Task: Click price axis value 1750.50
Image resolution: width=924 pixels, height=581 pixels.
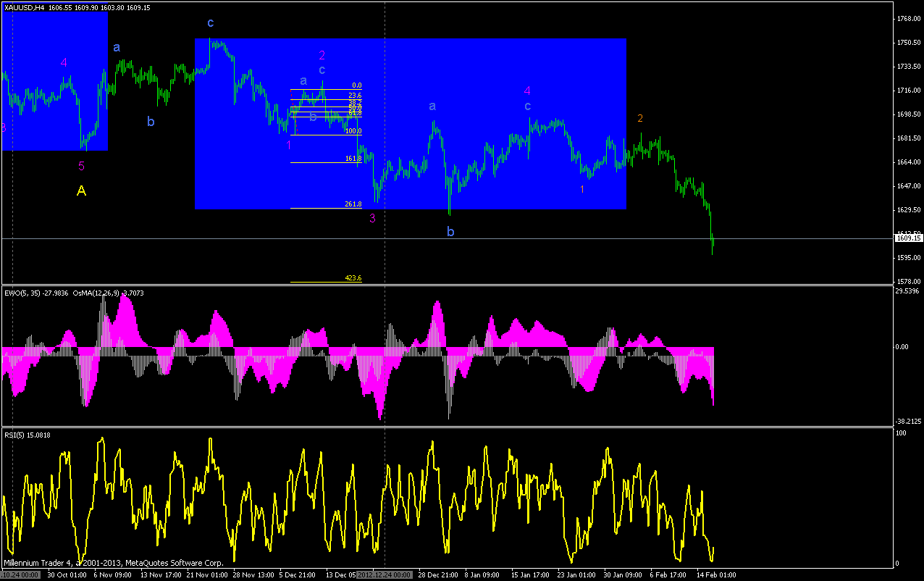Action: [x=908, y=43]
